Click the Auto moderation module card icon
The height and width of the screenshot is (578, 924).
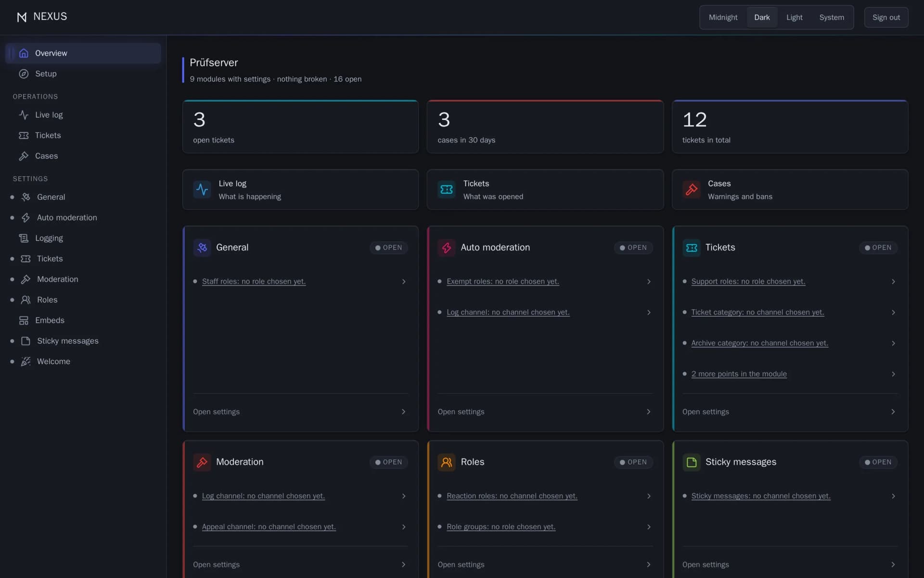coord(447,248)
